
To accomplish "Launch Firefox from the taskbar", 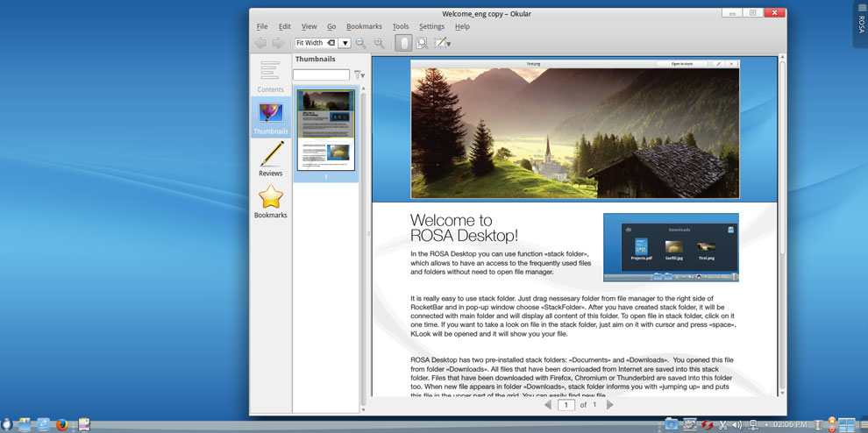I will click(61, 425).
